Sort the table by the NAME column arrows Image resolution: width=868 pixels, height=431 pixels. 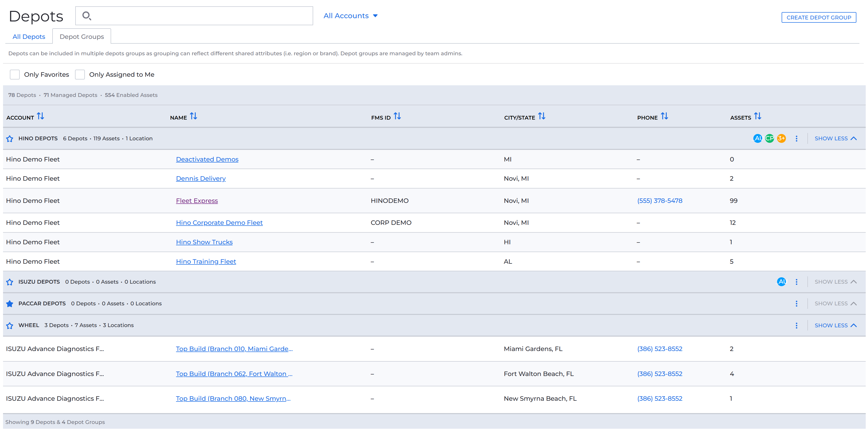coord(193,116)
